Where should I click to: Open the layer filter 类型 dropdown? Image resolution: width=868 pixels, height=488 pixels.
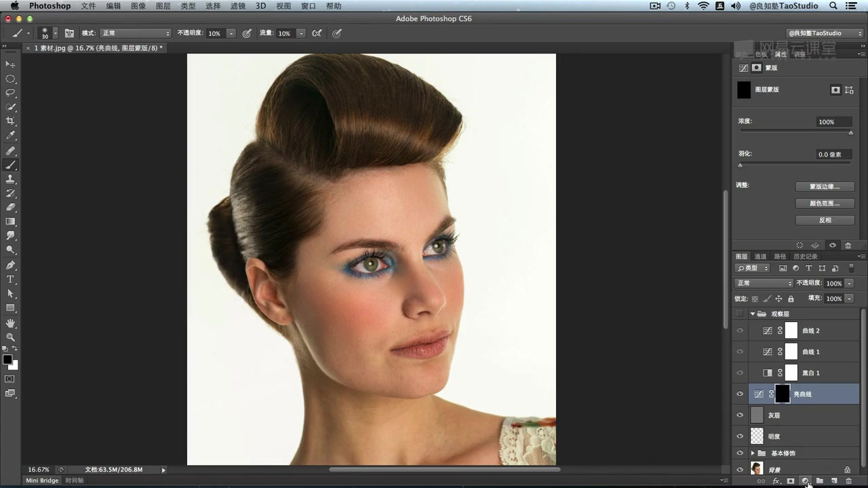tap(752, 268)
